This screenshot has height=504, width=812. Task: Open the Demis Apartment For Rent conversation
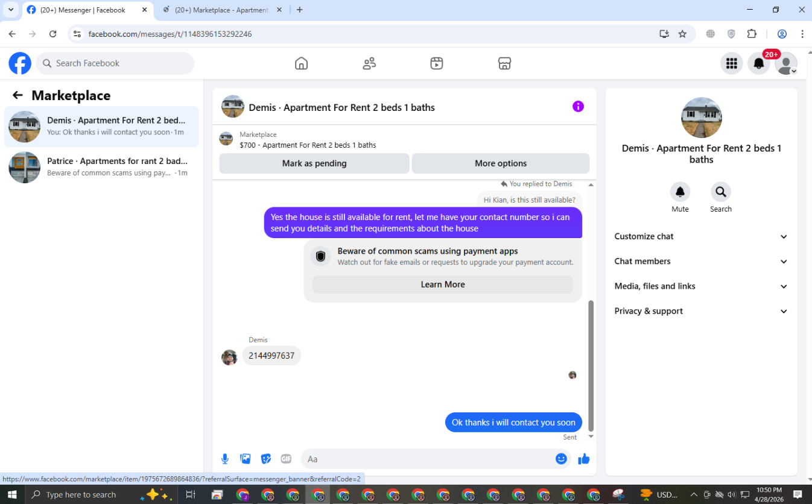coord(101,127)
